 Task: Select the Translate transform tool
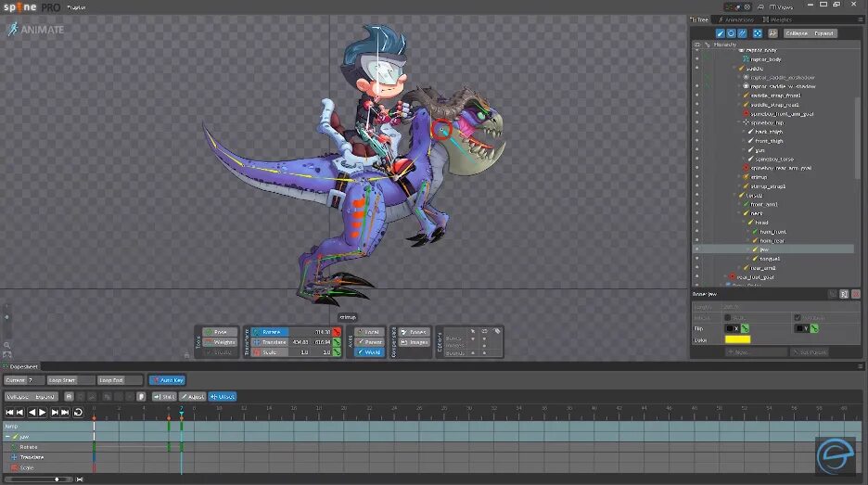(x=270, y=342)
